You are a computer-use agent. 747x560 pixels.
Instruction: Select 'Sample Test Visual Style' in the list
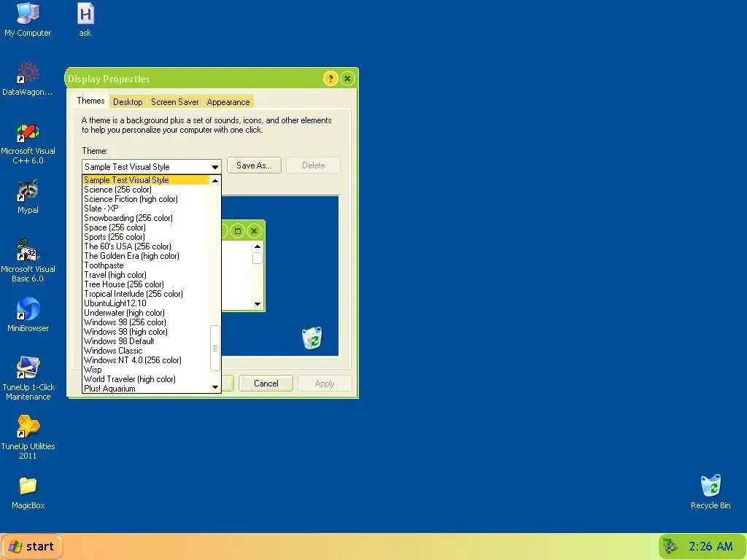(x=146, y=180)
